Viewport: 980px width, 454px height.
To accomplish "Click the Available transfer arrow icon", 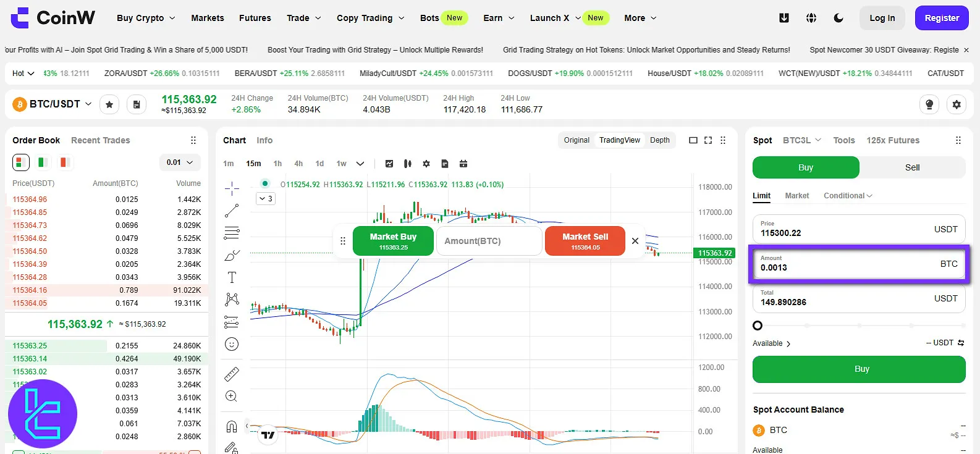I will pos(961,343).
